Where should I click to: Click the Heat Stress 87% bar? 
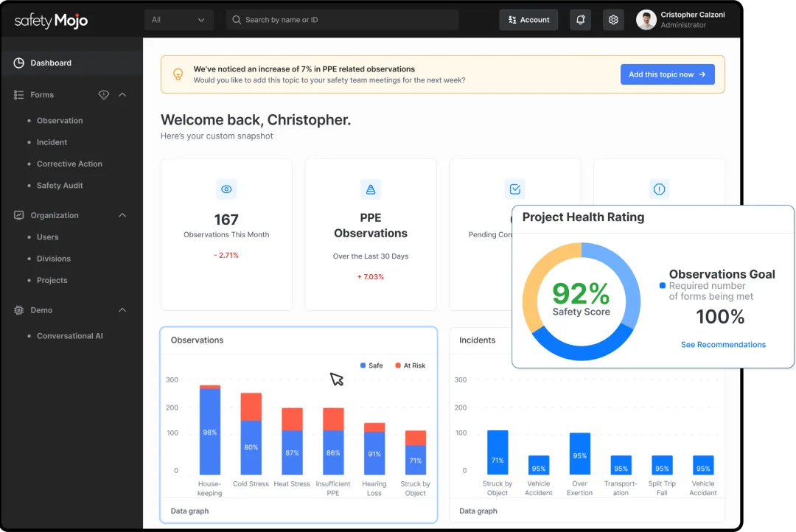[x=292, y=441]
